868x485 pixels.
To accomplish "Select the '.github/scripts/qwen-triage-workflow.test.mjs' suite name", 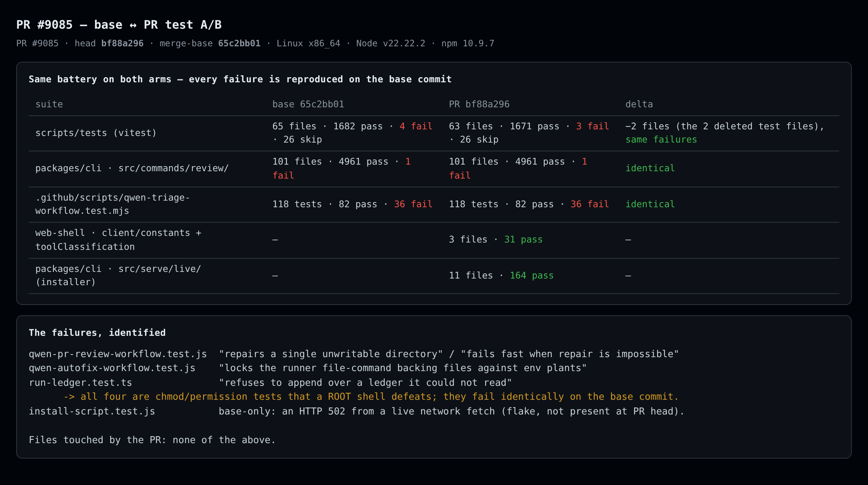I will 113,204.
